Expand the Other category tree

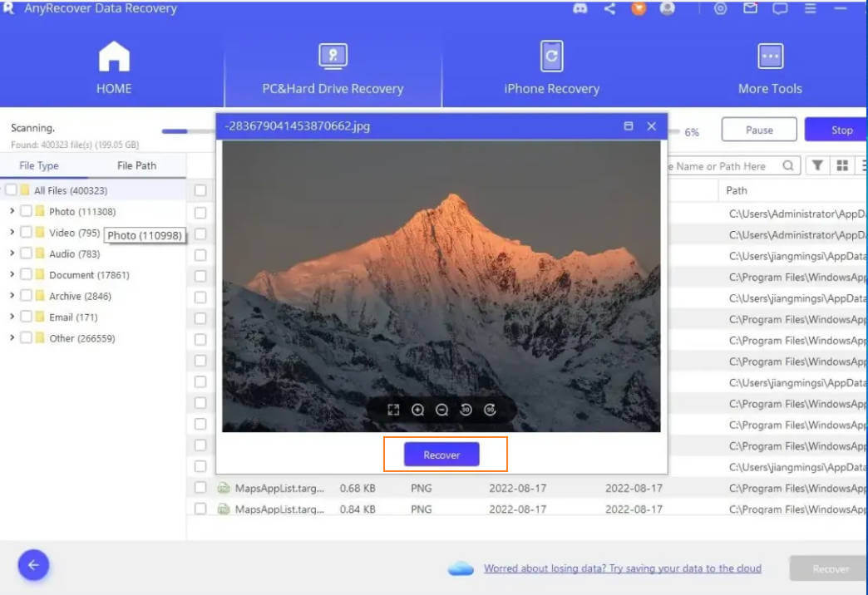12,338
